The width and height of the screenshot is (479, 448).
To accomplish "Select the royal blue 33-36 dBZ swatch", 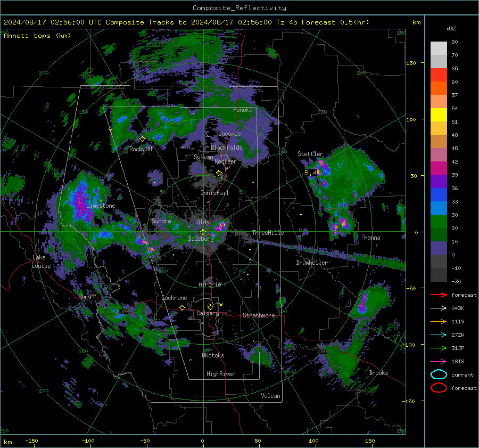I will (x=439, y=195).
